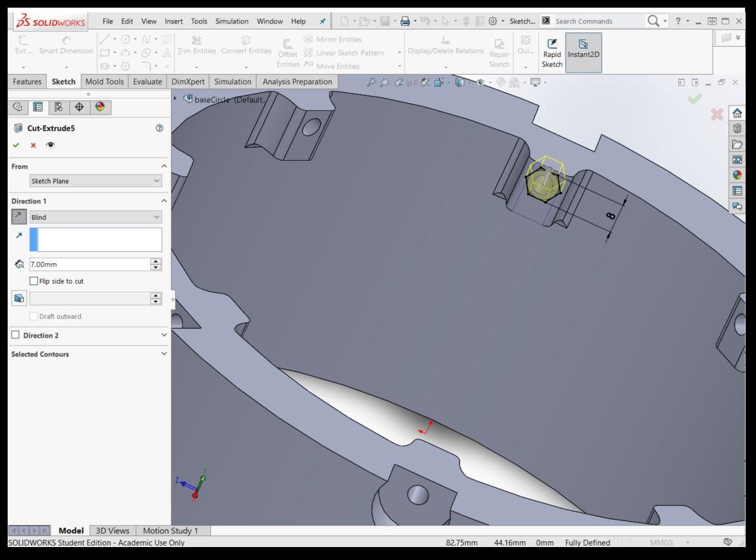Toggle detailed preview eye icon
The image size is (756, 560).
[50, 145]
